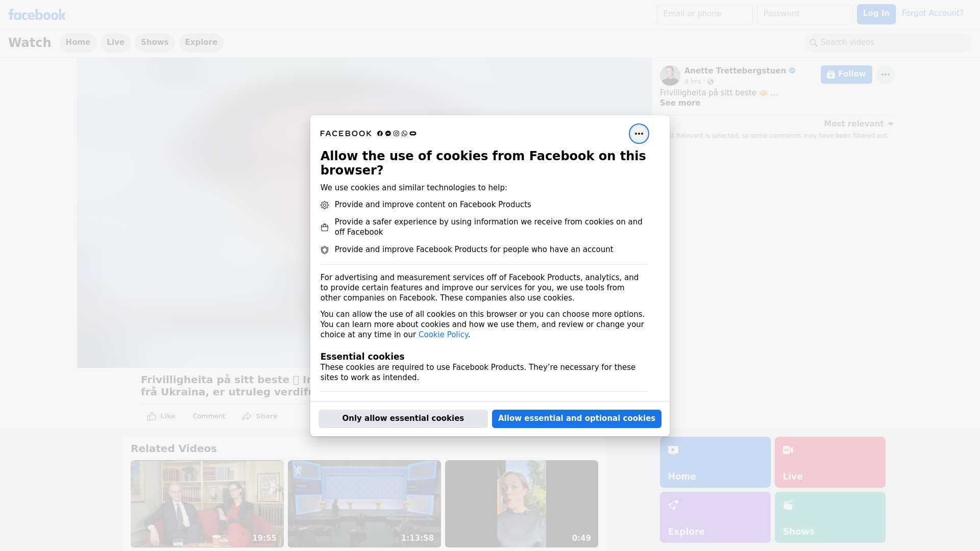980x551 pixels.
Task: Open the three-dots menu in cookie dialog
Action: pos(639,134)
